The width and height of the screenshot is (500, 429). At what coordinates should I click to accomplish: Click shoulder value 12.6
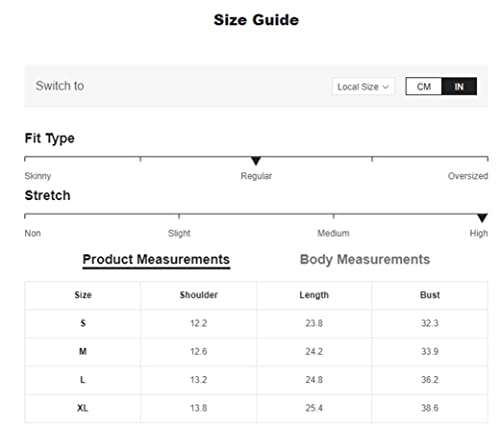coord(199,352)
